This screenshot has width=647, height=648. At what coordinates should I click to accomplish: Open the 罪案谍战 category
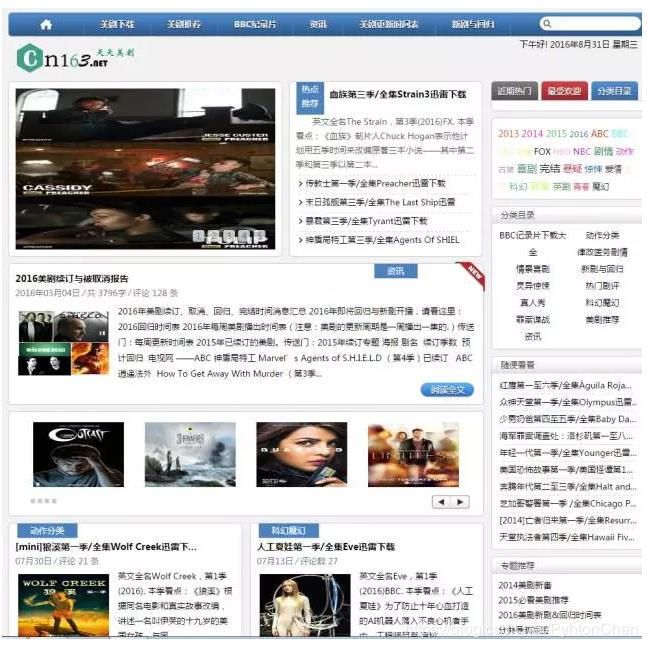point(533,320)
